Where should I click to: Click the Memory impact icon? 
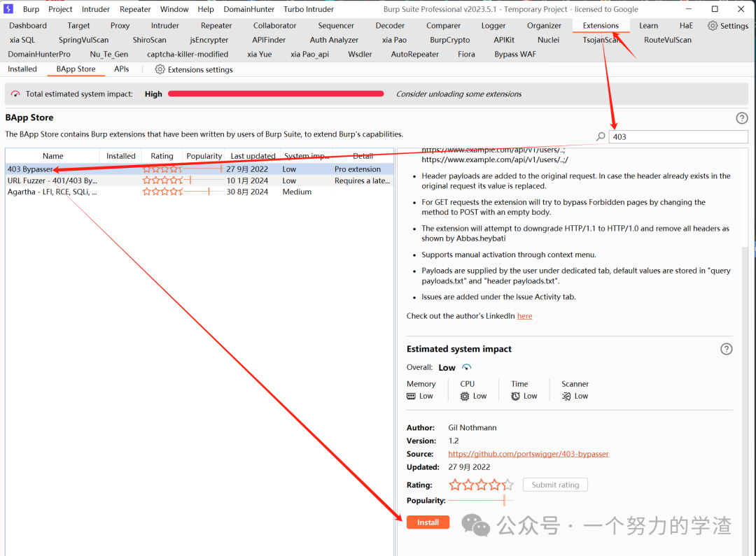411,396
